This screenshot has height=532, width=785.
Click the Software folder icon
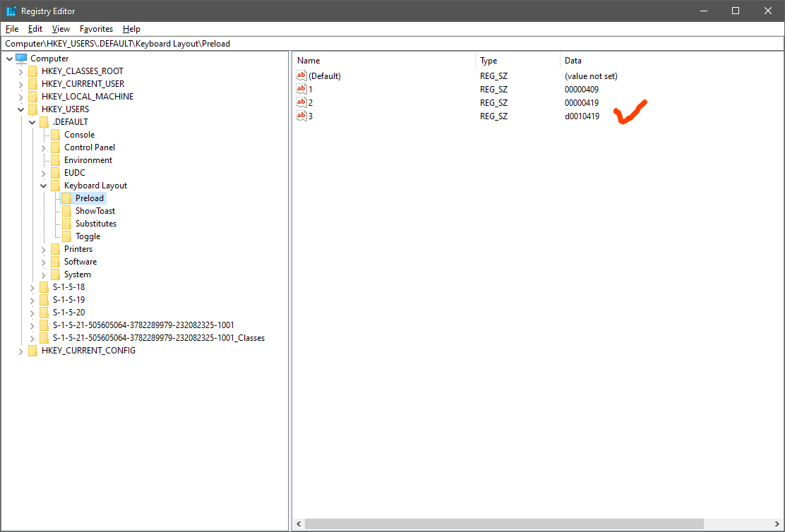tap(56, 262)
